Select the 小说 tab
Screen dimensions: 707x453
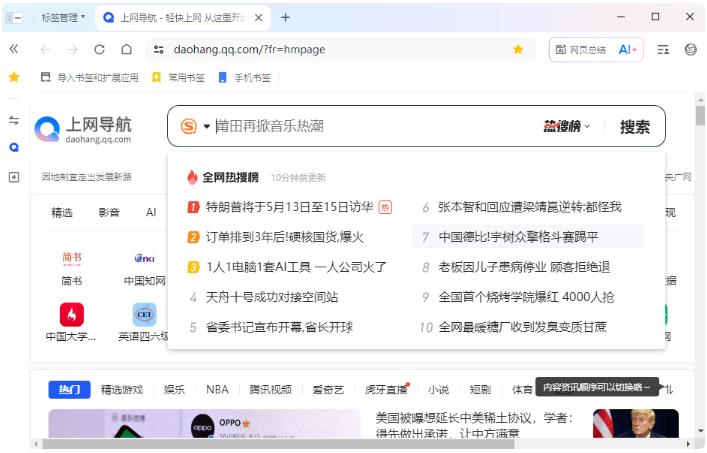(439, 390)
